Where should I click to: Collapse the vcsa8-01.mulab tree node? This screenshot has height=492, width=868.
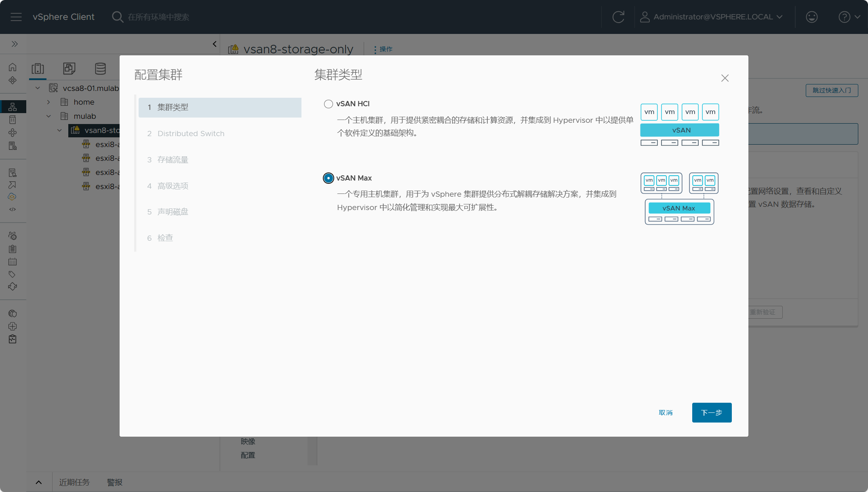point(38,88)
